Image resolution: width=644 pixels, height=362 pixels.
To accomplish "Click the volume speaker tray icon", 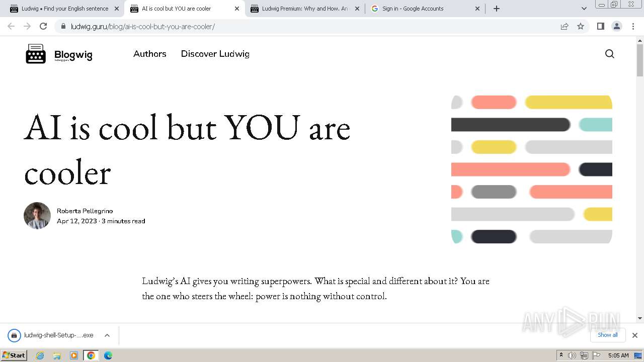I will pyautogui.click(x=572, y=355).
